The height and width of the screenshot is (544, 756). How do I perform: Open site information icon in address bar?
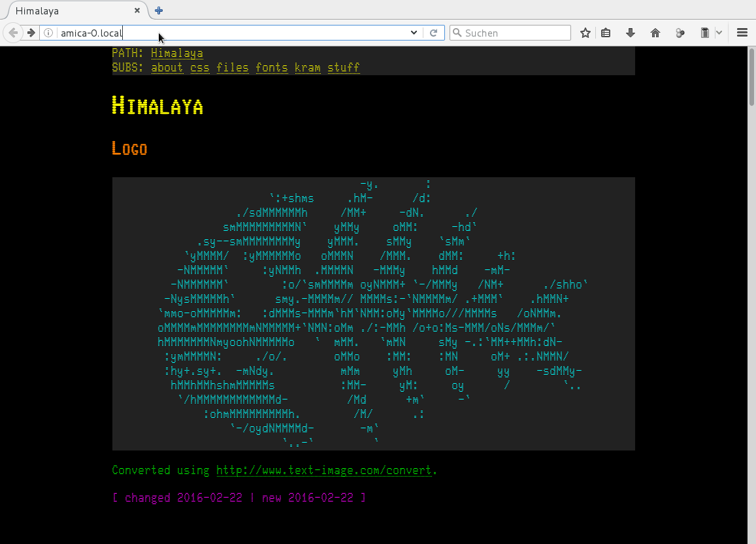(x=48, y=33)
